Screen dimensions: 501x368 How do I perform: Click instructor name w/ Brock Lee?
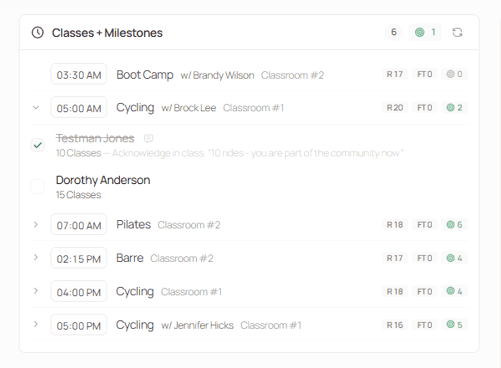pos(189,108)
